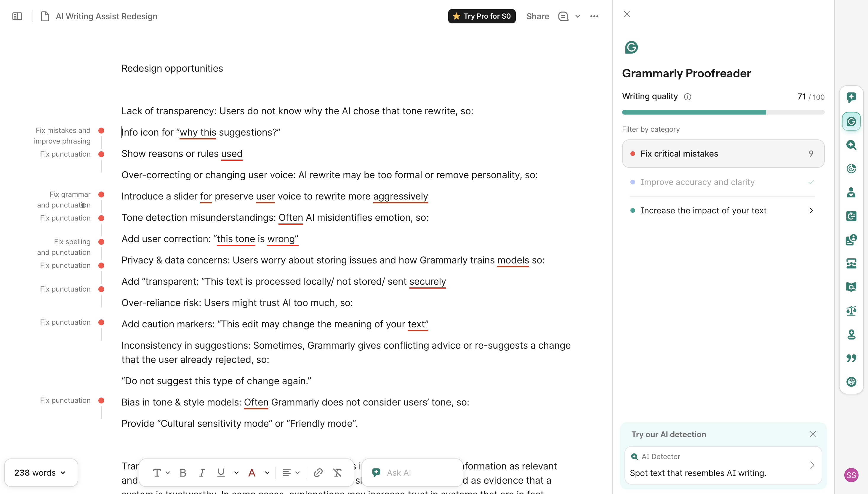868x494 pixels.
Task: Click the Share button
Action: (x=537, y=16)
